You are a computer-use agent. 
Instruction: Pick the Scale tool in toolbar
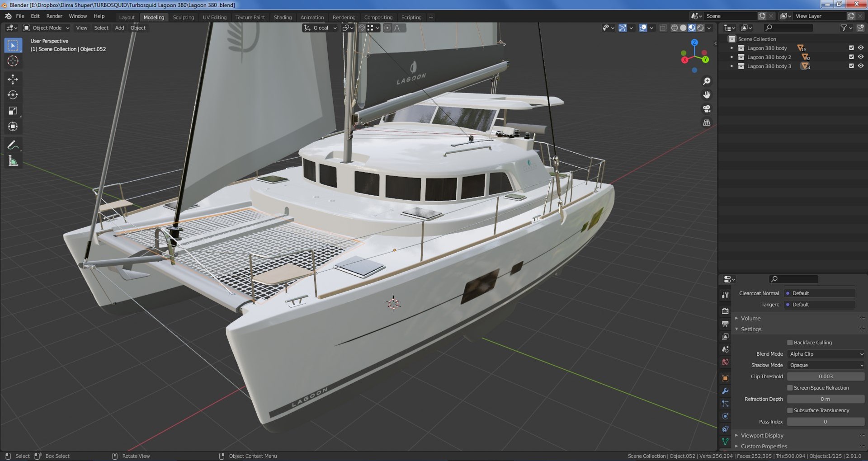tap(13, 111)
